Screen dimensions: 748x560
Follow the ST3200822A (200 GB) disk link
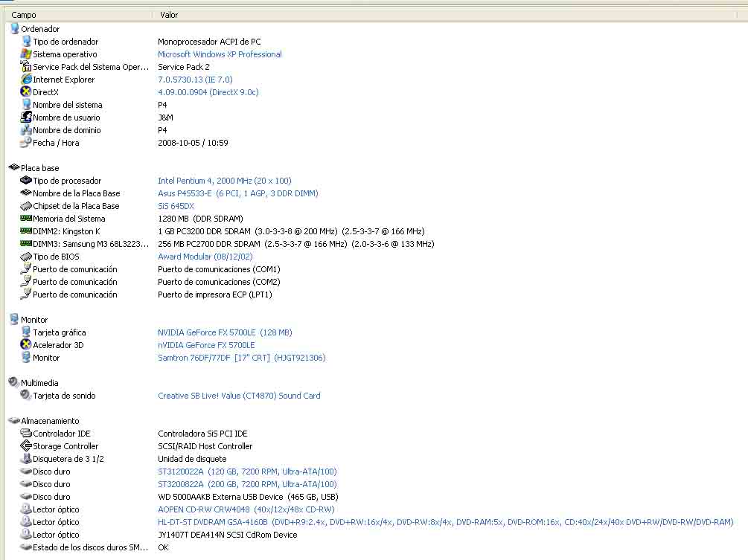click(x=247, y=484)
